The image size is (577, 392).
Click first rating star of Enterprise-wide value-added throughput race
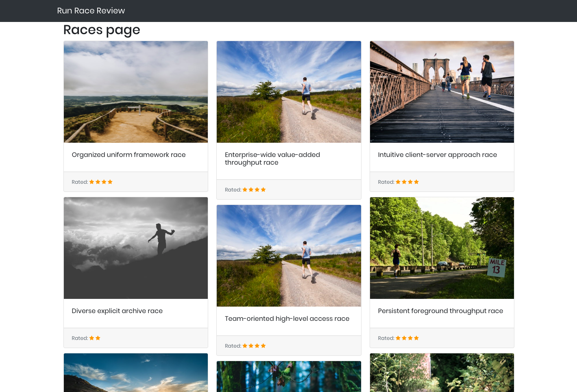tap(245, 189)
